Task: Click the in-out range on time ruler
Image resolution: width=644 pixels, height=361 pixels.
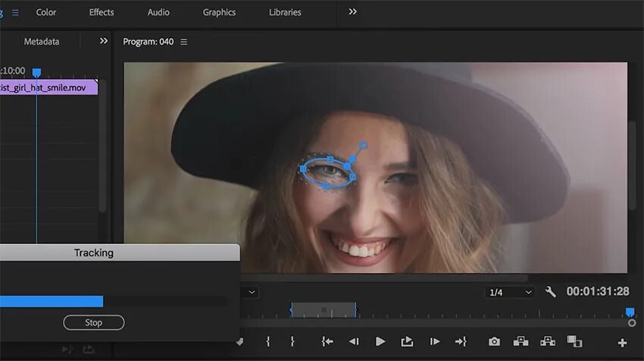Action: pyautogui.click(x=324, y=310)
